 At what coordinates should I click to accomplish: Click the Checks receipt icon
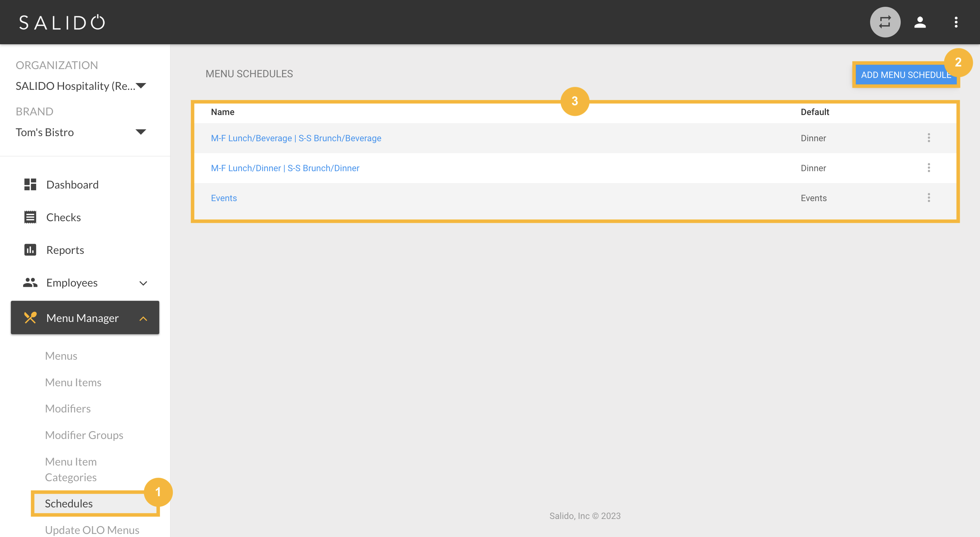point(30,217)
